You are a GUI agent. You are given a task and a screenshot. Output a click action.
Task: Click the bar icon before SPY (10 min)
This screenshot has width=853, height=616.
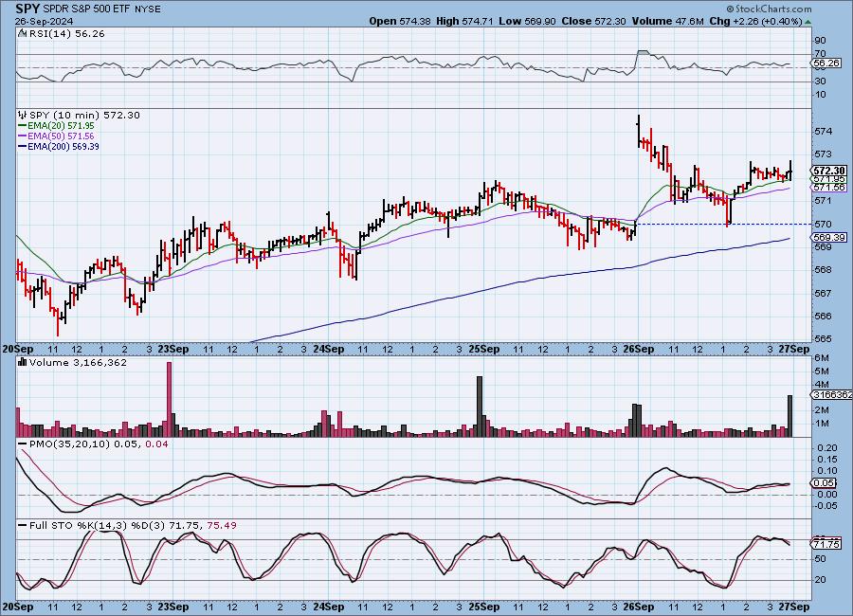(23, 115)
